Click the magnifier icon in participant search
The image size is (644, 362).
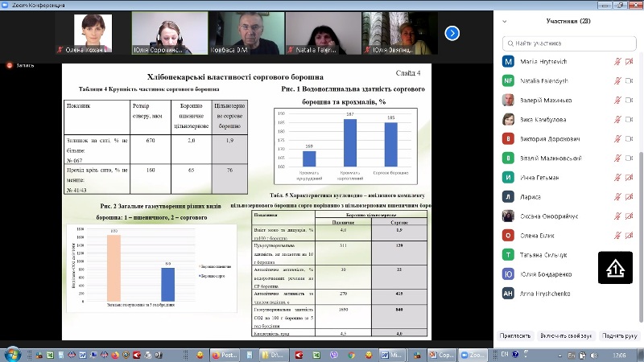click(510, 43)
